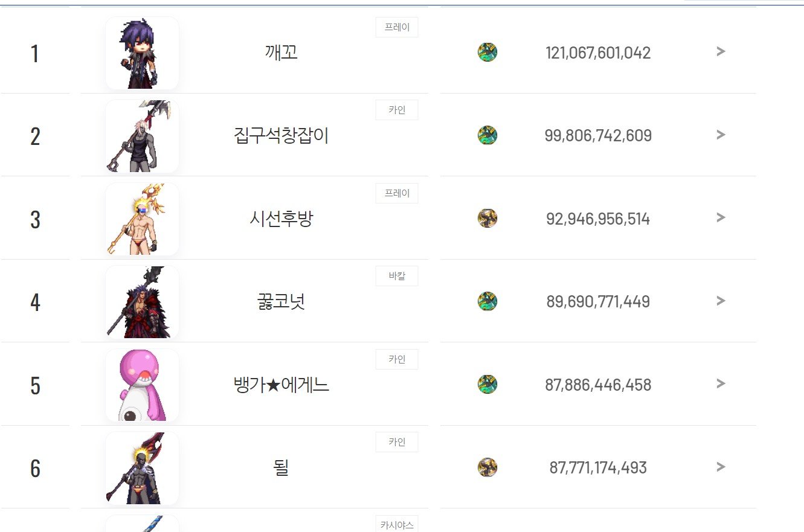This screenshot has width=804, height=532.
Task: Expand rank 5's entry using the chevron
Action: pos(720,384)
